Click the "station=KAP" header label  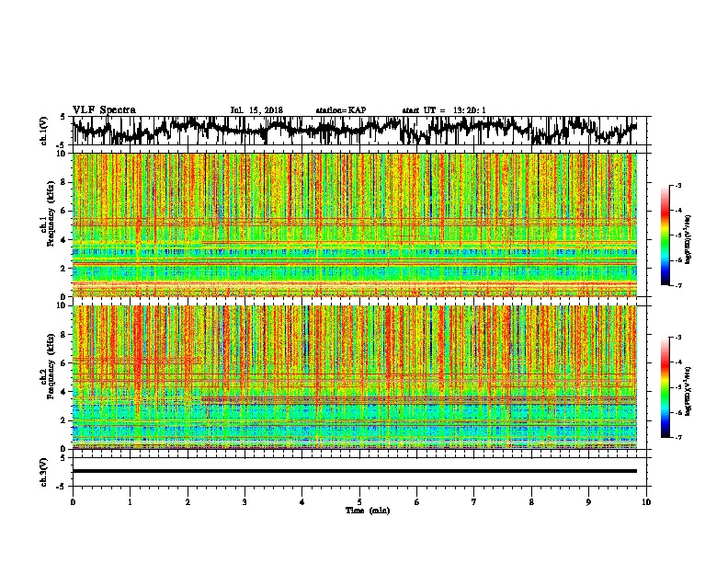coord(341,110)
